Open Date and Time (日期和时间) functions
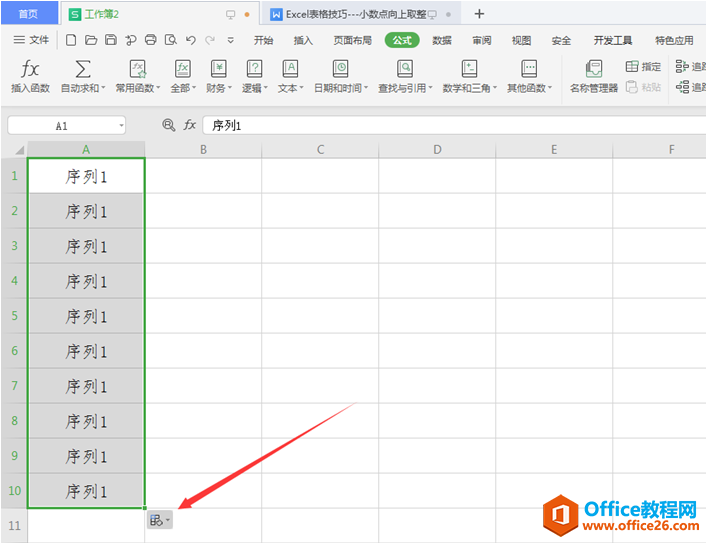 point(341,76)
